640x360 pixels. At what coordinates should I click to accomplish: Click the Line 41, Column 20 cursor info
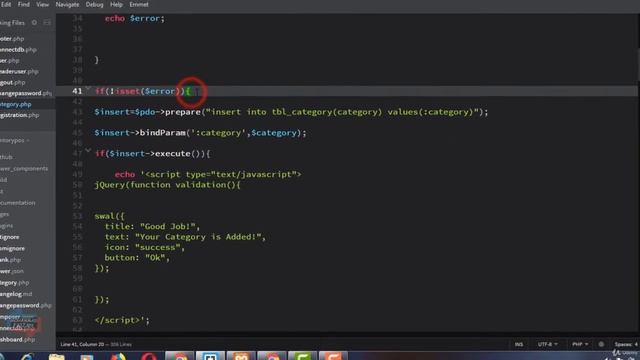pyautogui.click(x=82, y=344)
